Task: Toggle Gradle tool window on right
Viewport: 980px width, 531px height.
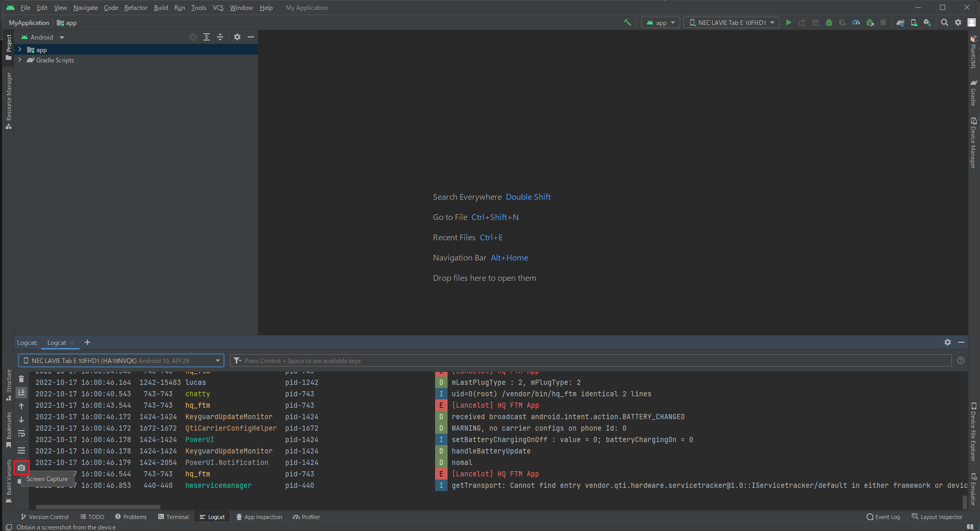Action: point(973,93)
